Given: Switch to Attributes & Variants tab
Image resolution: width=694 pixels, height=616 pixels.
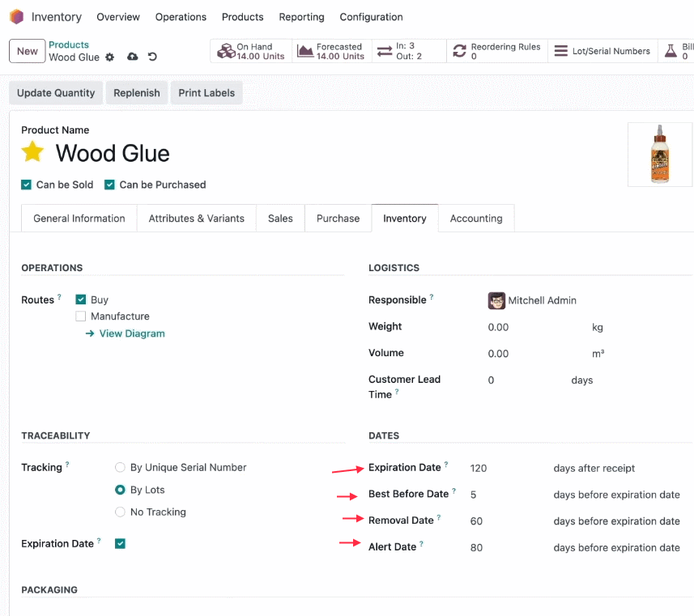Looking at the screenshot, I should (197, 219).
